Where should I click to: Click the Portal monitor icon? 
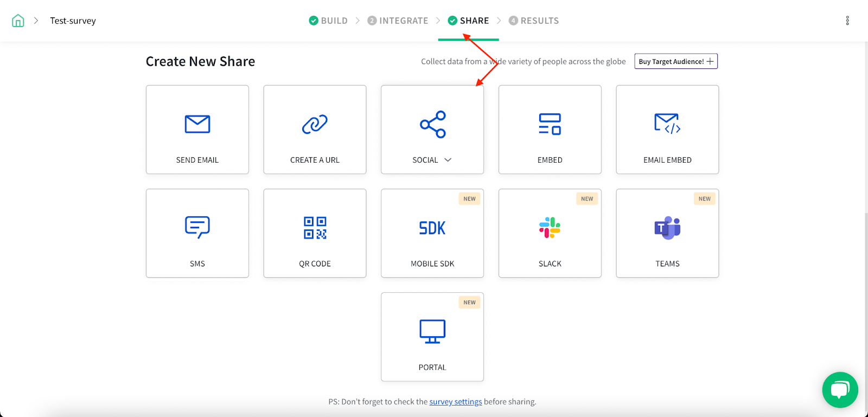point(432,331)
